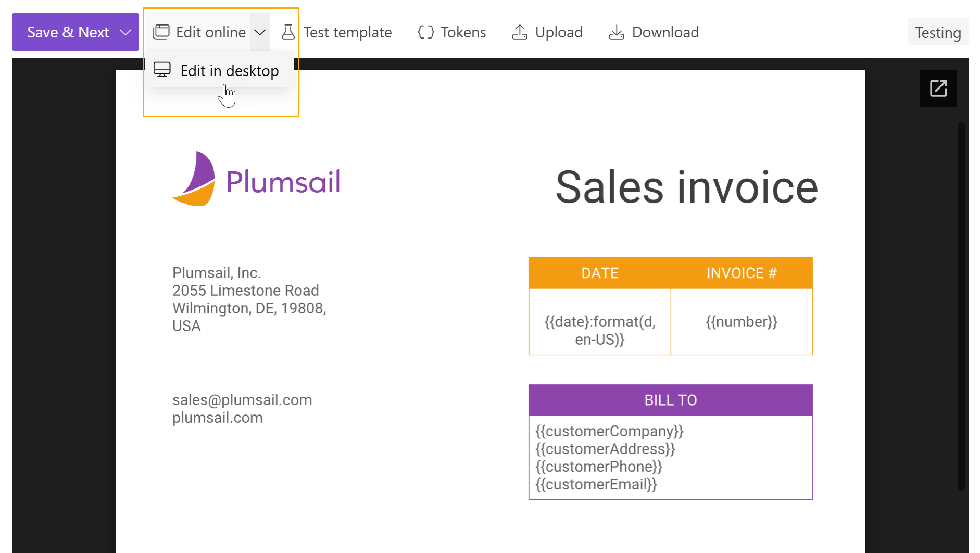
Task: Click the upload tray arrow icon
Action: pyautogui.click(x=520, y=32)
